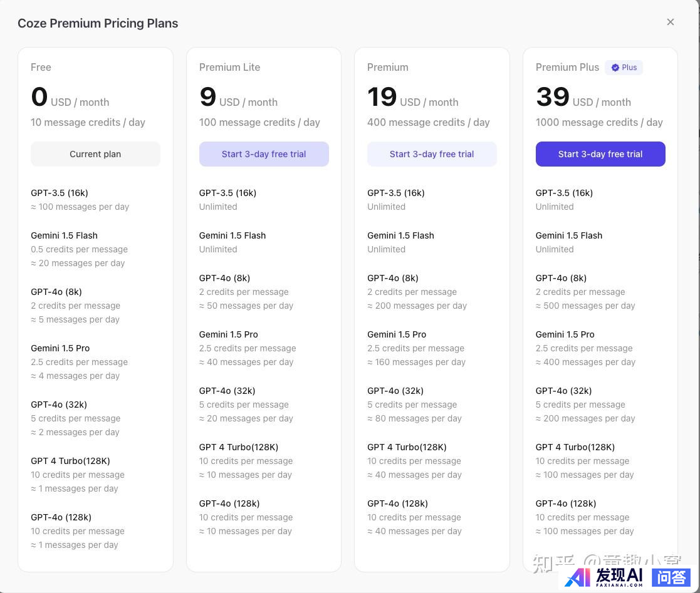Viewport: 700px width, 593px height.
Task: Click GPT-4o (128k) in Free plan
Action: (61, 517)
